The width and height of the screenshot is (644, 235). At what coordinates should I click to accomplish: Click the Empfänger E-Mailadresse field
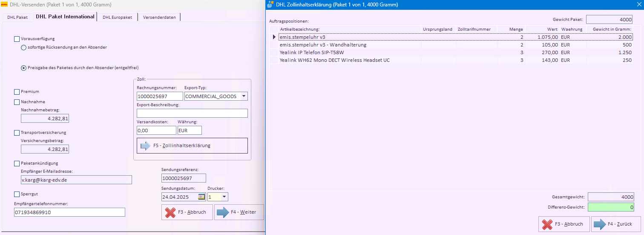pyautogui.click(x=76, y=180)
